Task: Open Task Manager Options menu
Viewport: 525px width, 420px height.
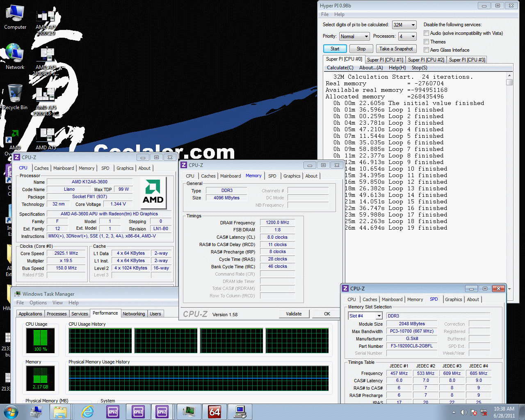Action: pyautogui.click(x=38, y=303)
